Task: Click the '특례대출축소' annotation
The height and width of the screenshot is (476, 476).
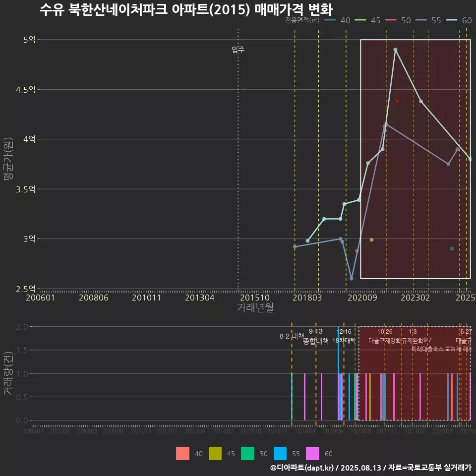Action: click(x=428, y=349)
